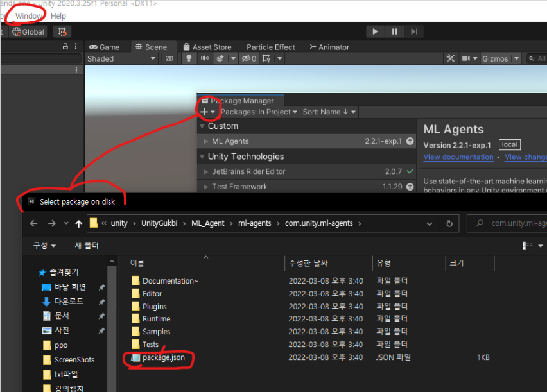
Task: Open the Sort: Name dropdown
Action: click(329, 112)
